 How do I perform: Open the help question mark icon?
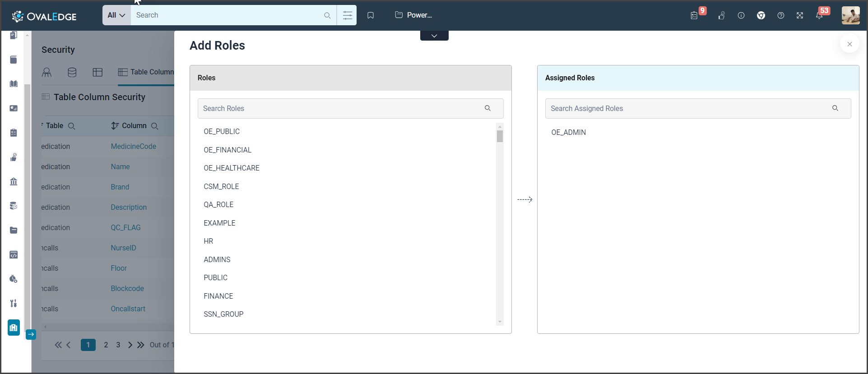coord(781,15)
